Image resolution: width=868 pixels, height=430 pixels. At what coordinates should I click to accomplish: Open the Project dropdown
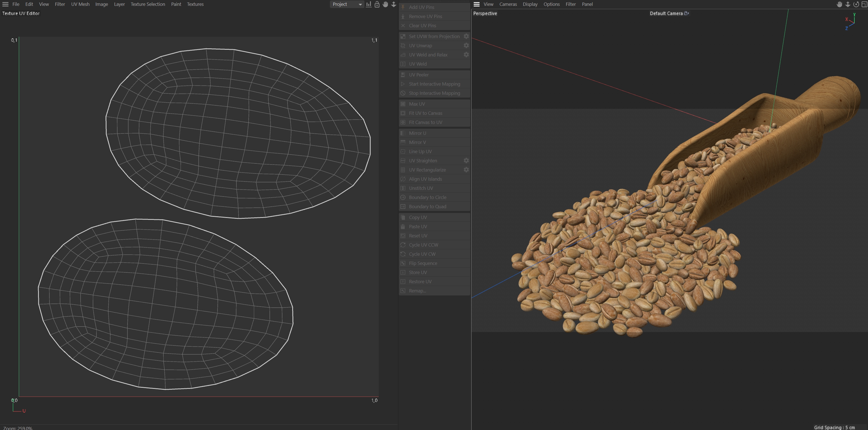point(347,4)
